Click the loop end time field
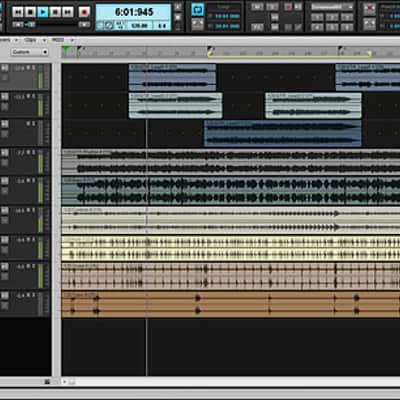Image resolution: width=400 pixels, height=400 pixels. tap(227, 26)
